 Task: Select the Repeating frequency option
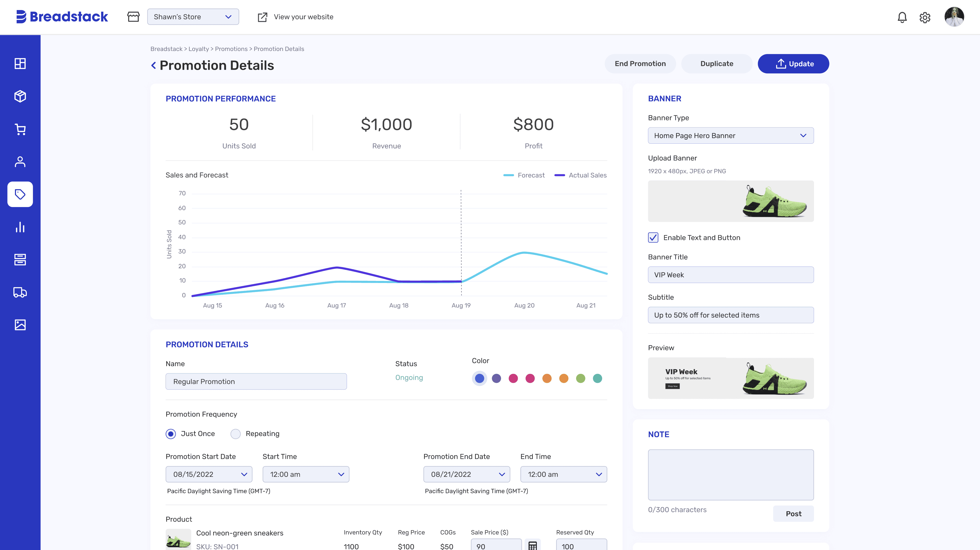[236, 434]
